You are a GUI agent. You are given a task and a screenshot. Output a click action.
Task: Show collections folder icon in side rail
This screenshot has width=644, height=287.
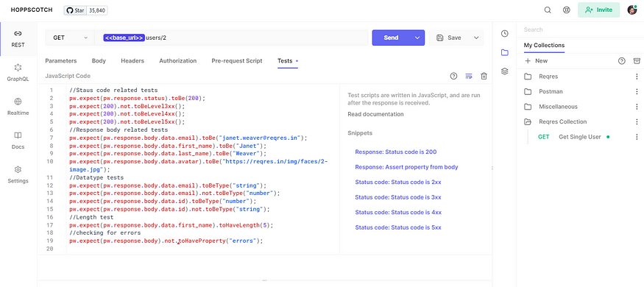(505, 52)
